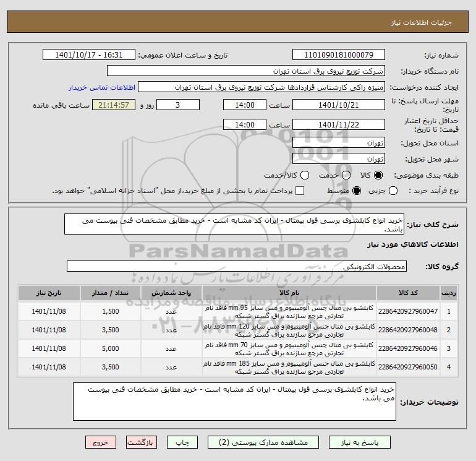Click the 185 mm cable lug product name
The height and width of the screenshot is (461, 476).
coord(289,368)
